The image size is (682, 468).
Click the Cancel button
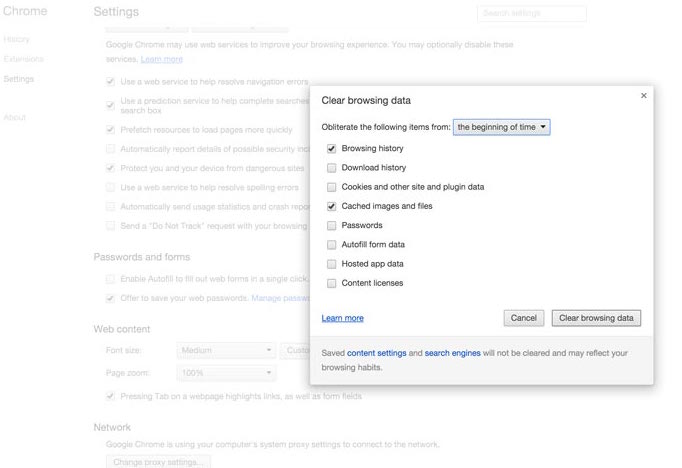(524, 318)
